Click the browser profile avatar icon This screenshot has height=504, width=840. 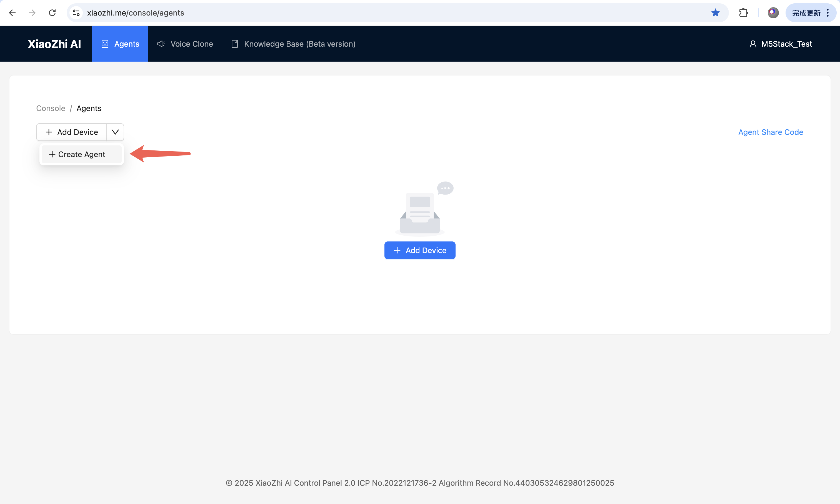pyautogui.click(x=773, y=13)
